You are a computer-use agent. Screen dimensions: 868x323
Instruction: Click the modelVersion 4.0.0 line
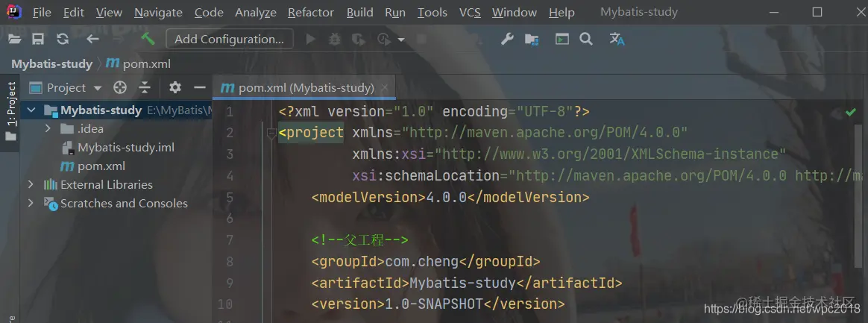pyautogui.click(x=450, y=197)
